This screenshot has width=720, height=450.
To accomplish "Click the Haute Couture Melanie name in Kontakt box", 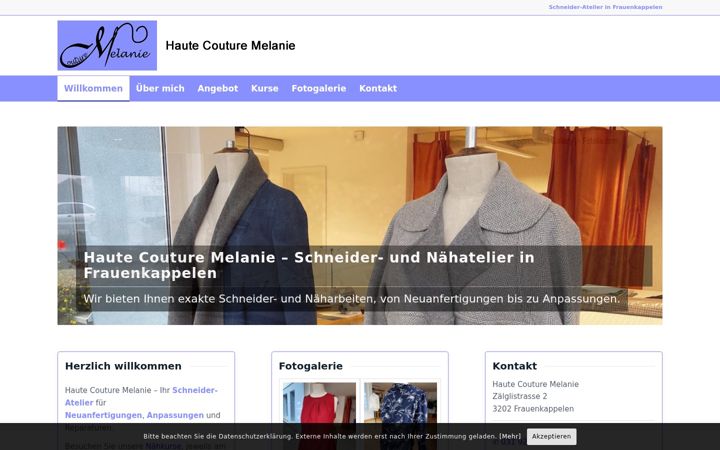I will [x=535, y=384].
